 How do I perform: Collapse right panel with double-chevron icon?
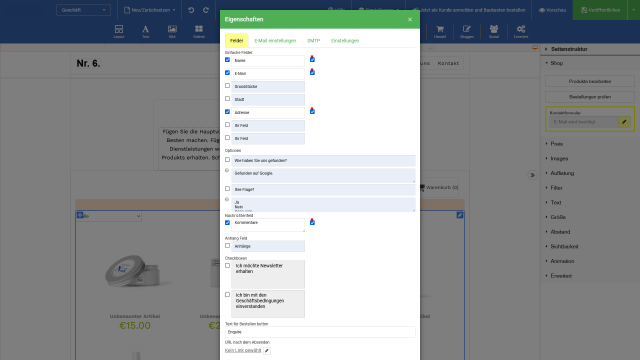click(532, 175)
